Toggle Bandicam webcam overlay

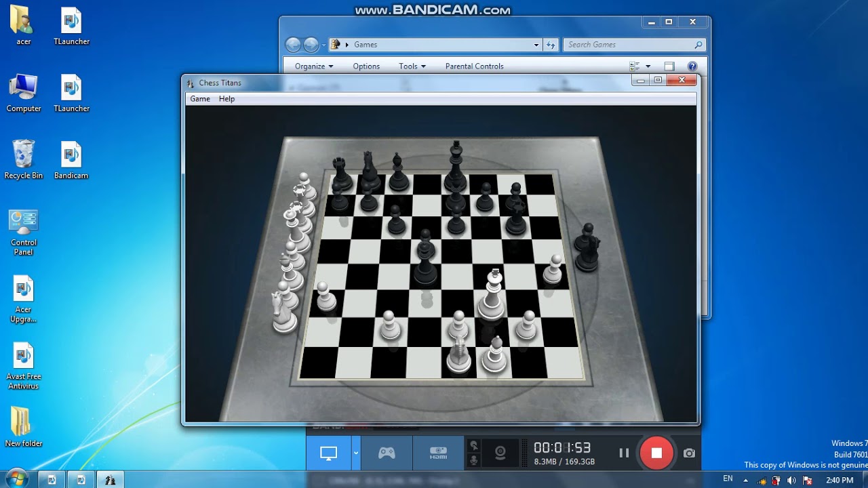pyautogui.click(x=500, y=453)
